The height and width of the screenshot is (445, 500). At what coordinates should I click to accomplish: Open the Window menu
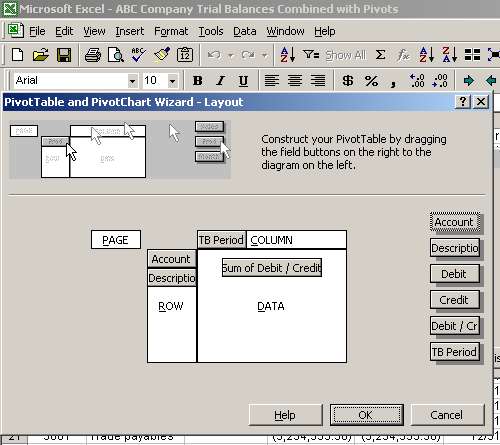[285, 31]
